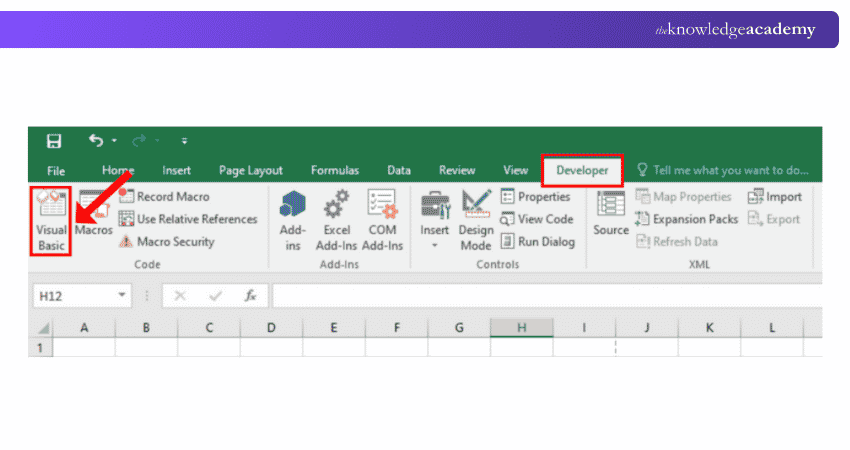
Task: Click the Cancel X in formula bar
Action: (x=180, y=296)
